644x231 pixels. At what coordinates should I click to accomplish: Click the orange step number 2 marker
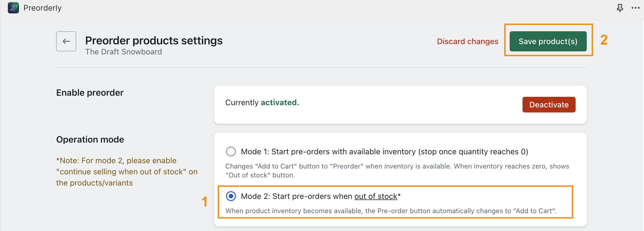604,40
